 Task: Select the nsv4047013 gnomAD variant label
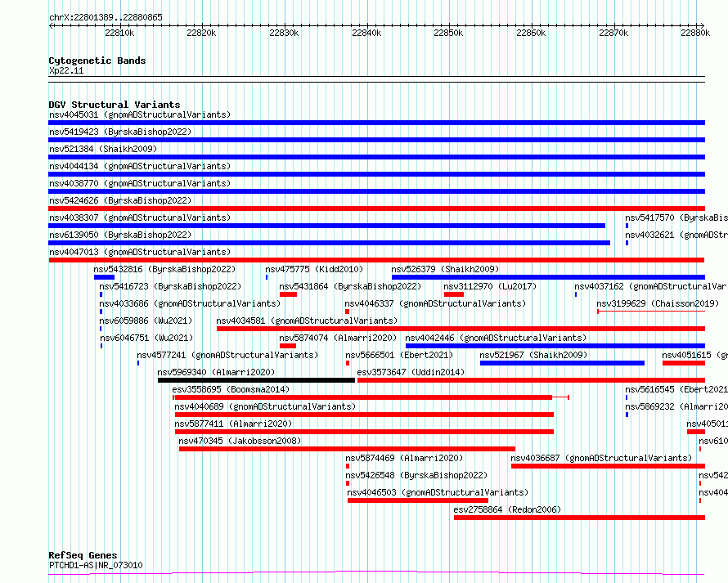(x=140, y=252)
